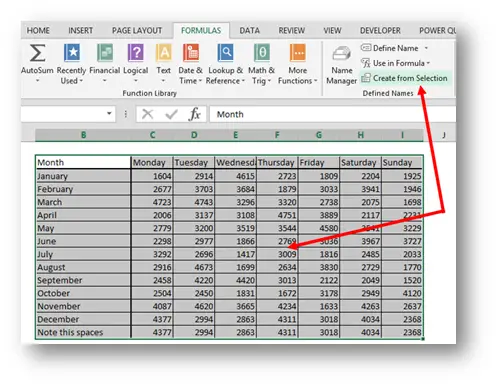Open Recently Used functions star icon
Viewport: 498px width, 386px height.
[72, 53]
